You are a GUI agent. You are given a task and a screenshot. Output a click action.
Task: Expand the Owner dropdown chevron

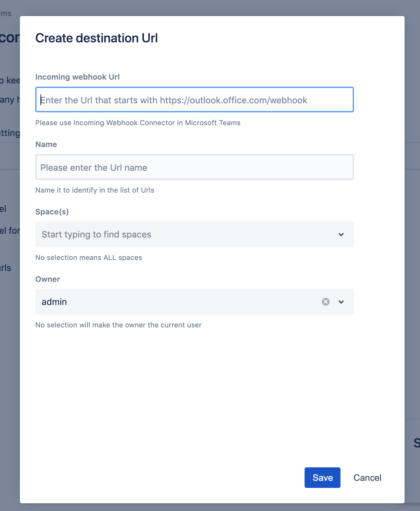point(341,302)
